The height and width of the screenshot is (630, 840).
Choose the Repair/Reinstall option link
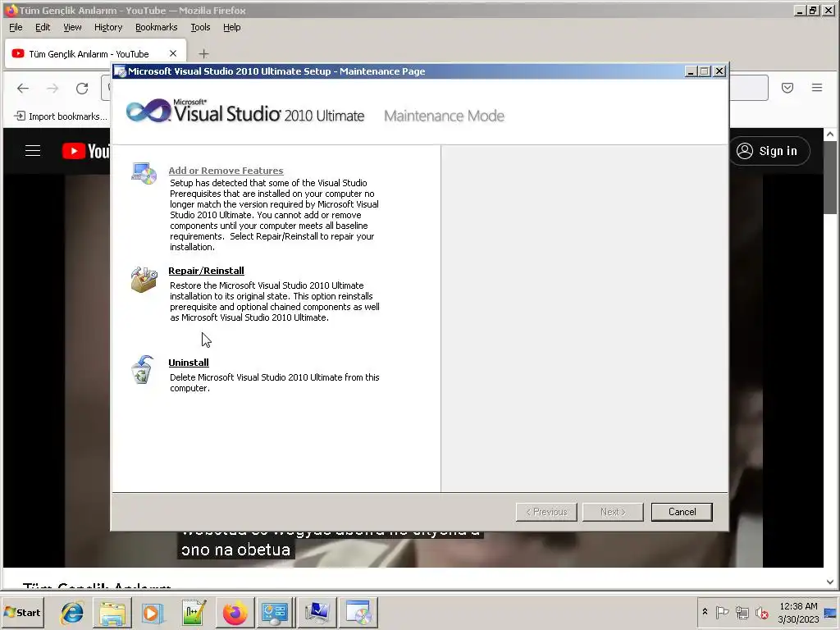coord(206,271)
